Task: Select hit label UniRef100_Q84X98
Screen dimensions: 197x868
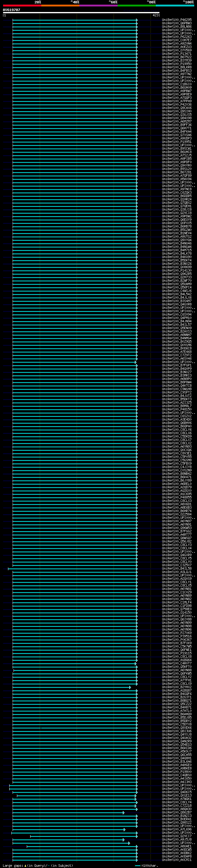Action: pyautogui.click(x=177, y=118)
